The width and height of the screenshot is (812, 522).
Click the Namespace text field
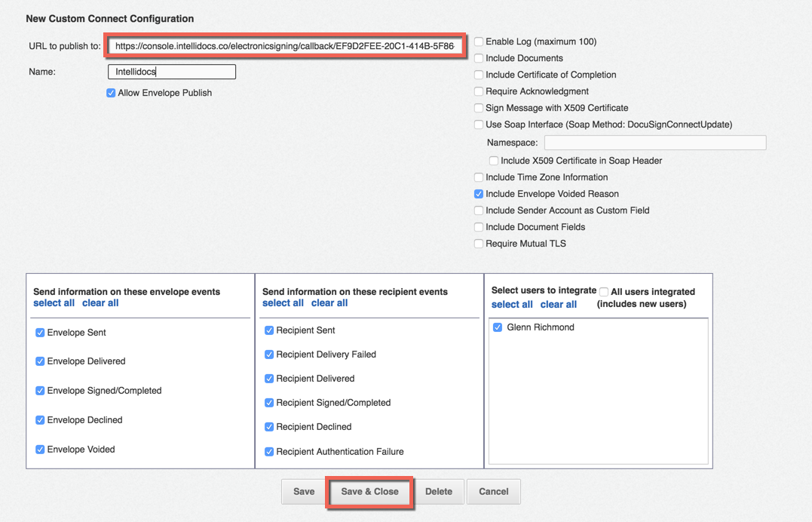point(655,143)
